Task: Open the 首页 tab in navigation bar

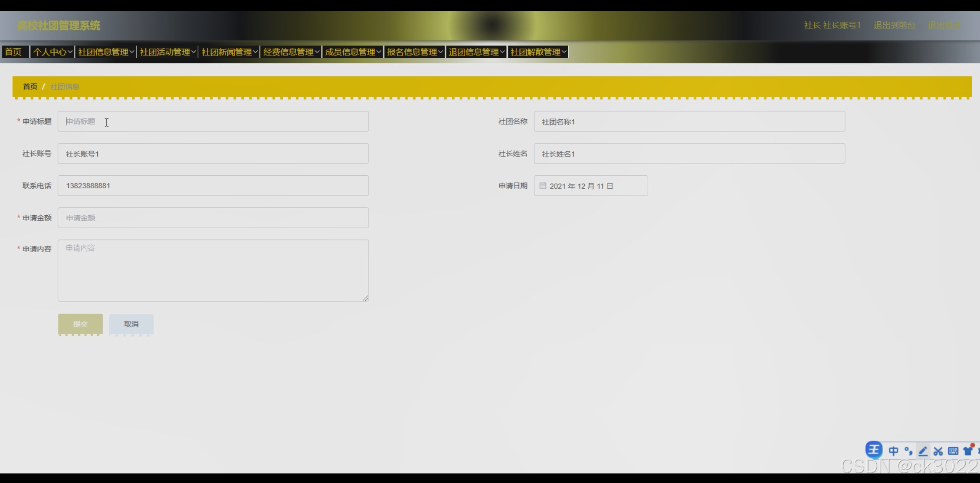Action: [x=13, y=52]
